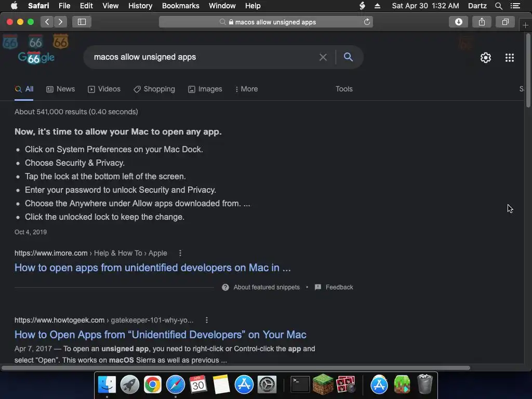Show all tabs overview button
532x399 pixels.
[505, 22]
